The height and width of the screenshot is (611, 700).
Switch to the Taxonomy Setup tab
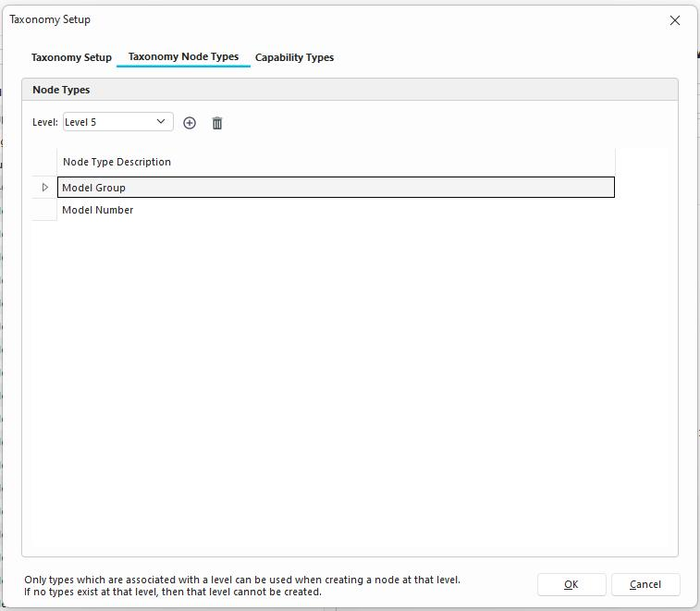71,57
